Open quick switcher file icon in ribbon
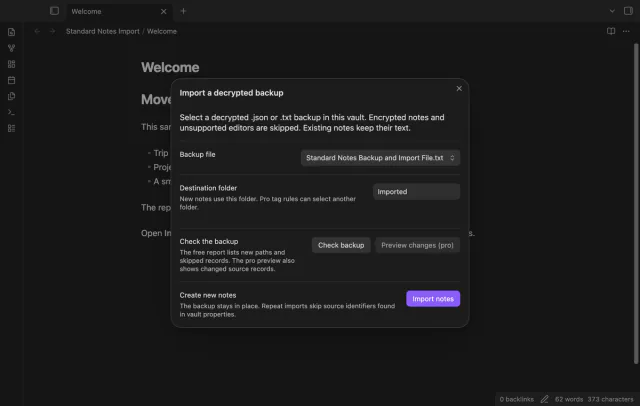This screenshot has width=640, height=406. pyautogui.click(x=11, y=32)
